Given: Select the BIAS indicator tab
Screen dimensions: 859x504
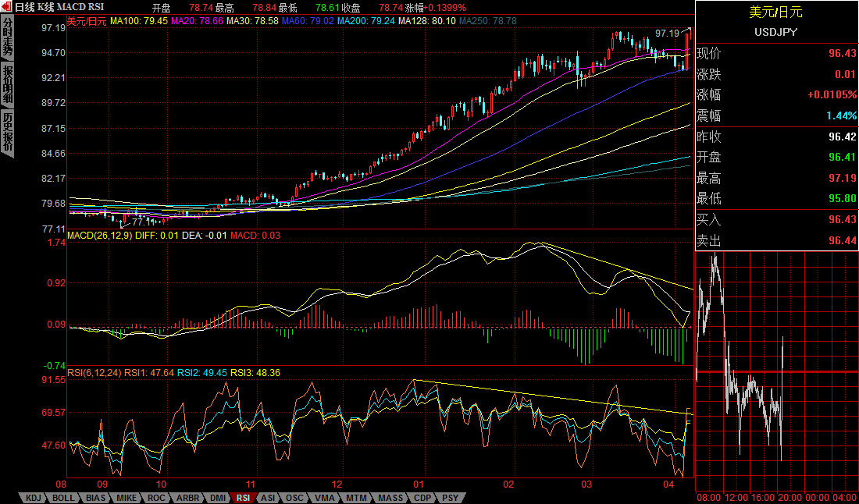Looking at the screenshot, I should tap(96, 498).
